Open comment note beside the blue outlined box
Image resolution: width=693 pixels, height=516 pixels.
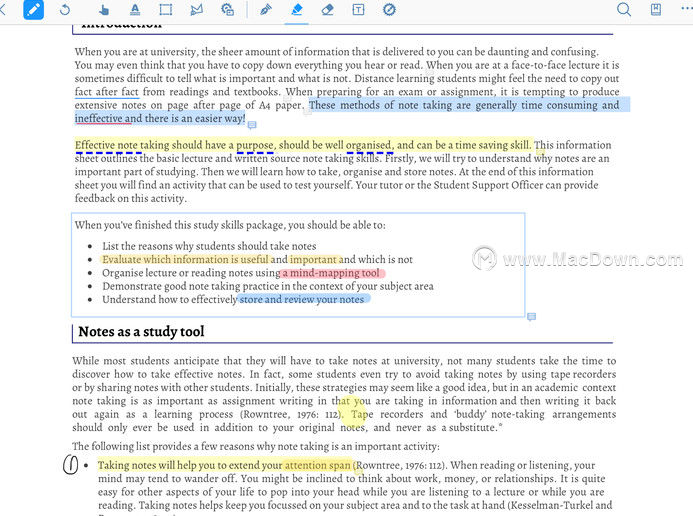click(531, 317)
